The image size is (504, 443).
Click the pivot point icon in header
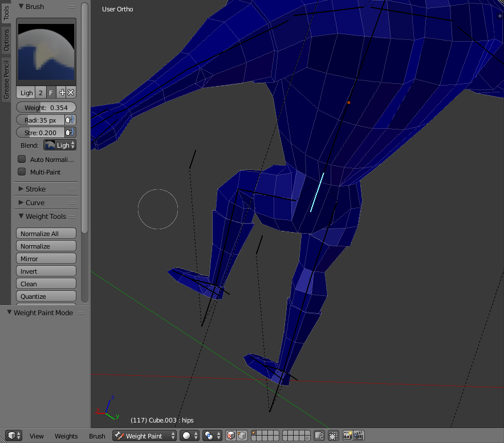tap(209, 436)
